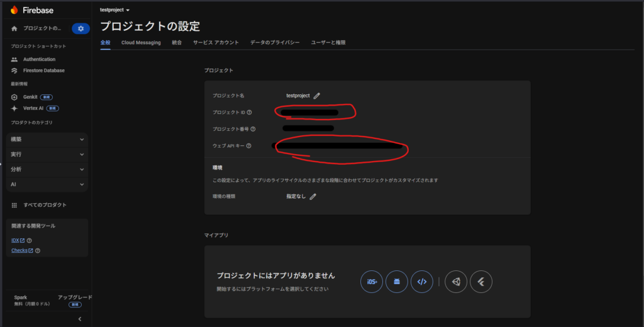Click the Vertex AI sparkle icon
Image resolution: width=644 pixels, height=327 pixels.
(14, 108)
